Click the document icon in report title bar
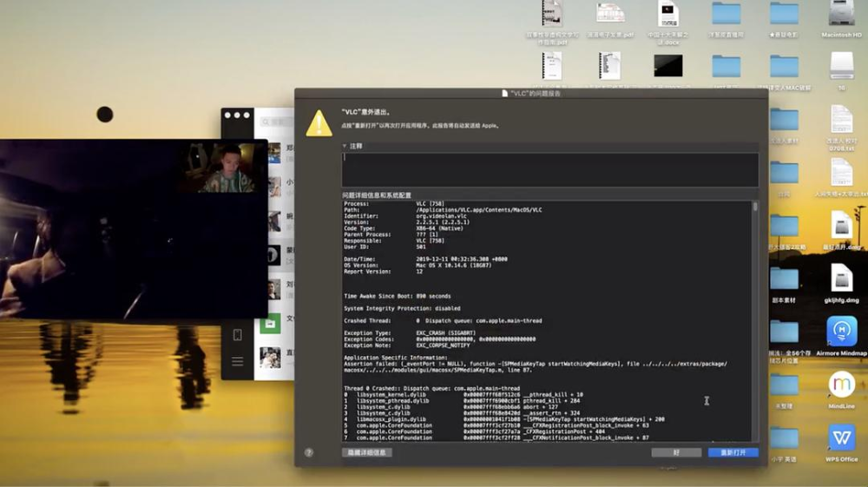 tap(504, 93)
